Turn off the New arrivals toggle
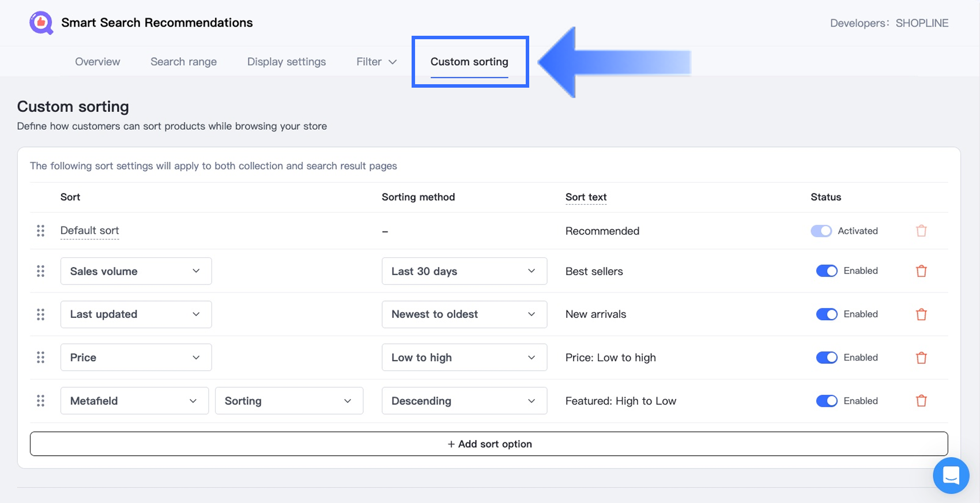980x503 pixels. (826, 314)
